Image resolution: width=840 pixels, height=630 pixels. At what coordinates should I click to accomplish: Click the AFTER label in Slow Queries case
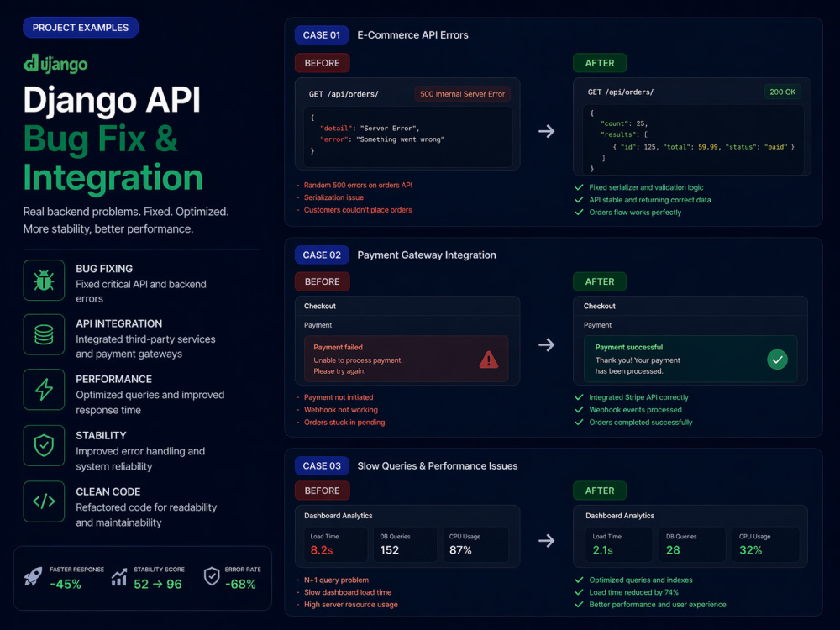coord(600,491)
